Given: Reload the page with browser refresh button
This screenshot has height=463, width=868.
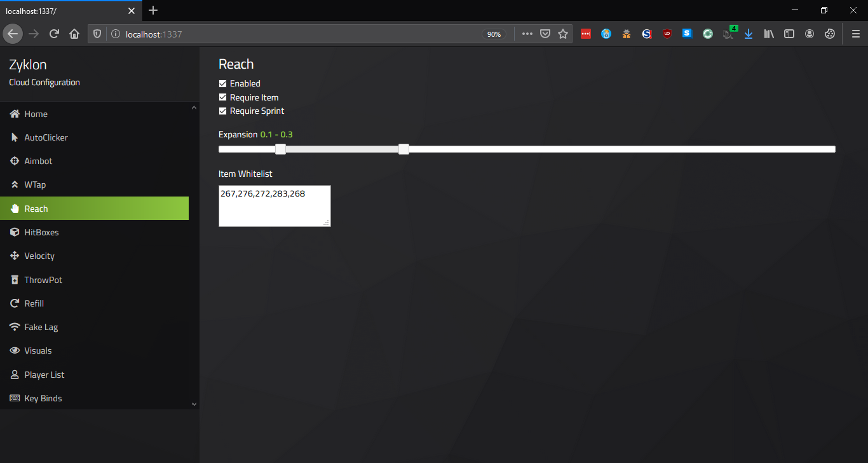Looking at the screenshot, I should point(54,34).
